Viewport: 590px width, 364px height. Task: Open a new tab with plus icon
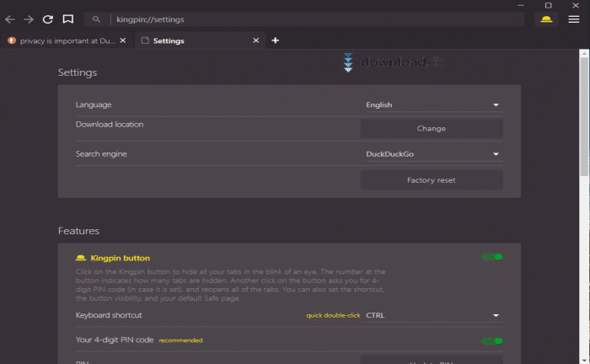[x=276, y=40]
